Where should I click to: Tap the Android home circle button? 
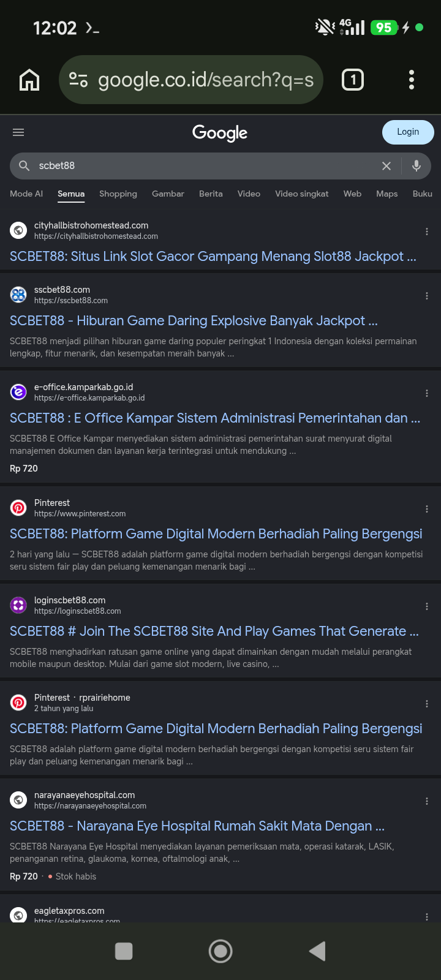(221, 951)
